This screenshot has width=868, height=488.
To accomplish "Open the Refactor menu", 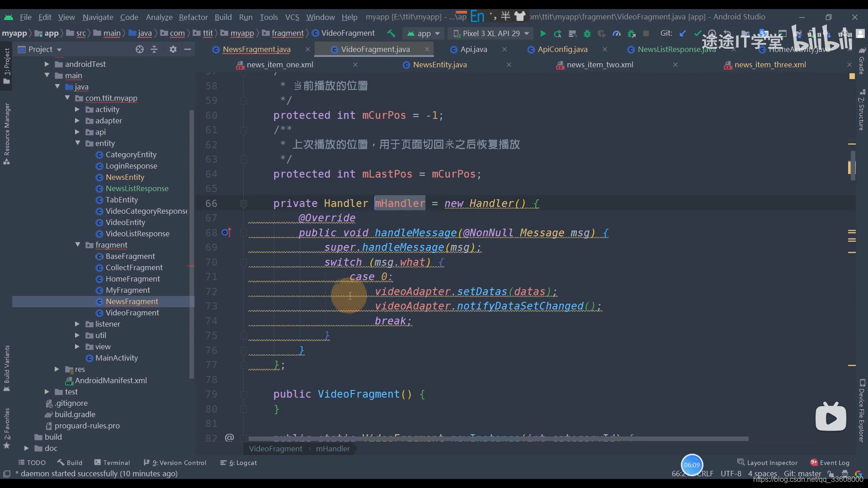I will tap(193, 17).
